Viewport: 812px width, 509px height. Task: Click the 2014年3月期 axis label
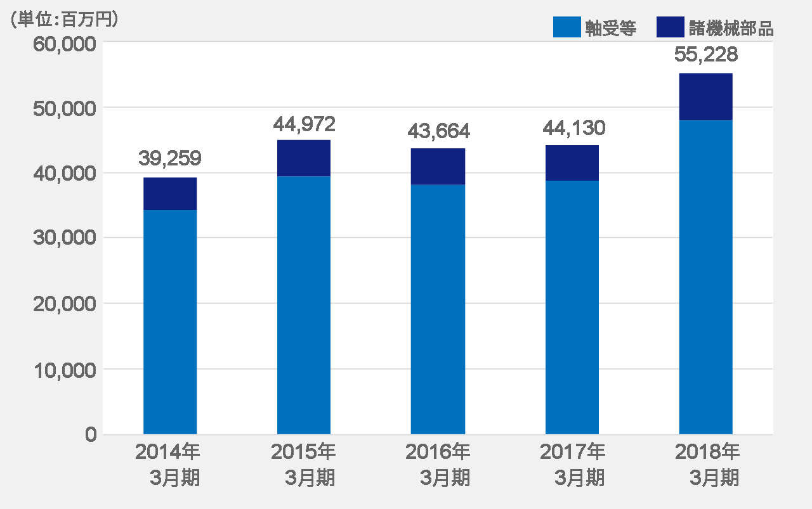click(x=169, y=465)
